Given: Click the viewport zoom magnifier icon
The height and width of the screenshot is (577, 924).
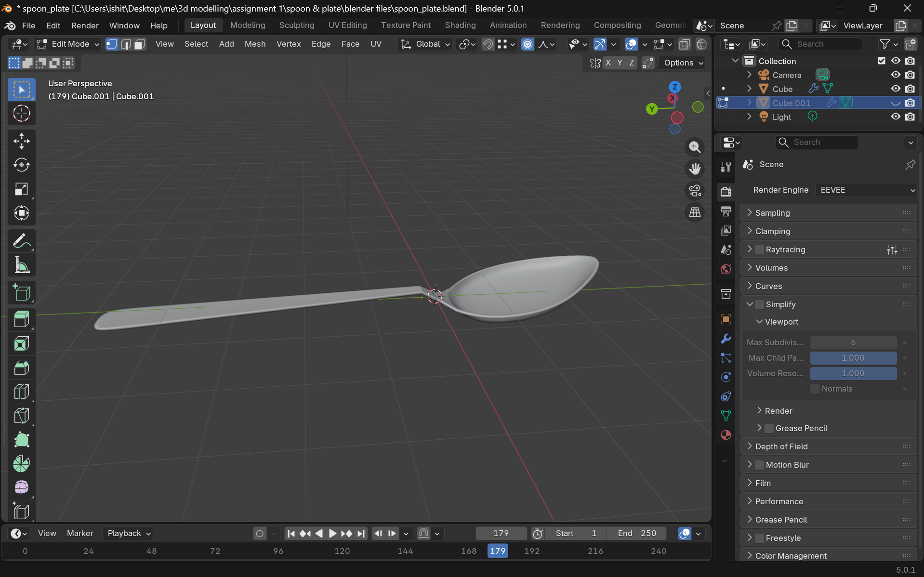Looking at the screenshot, I should click(x=695, y=147).
